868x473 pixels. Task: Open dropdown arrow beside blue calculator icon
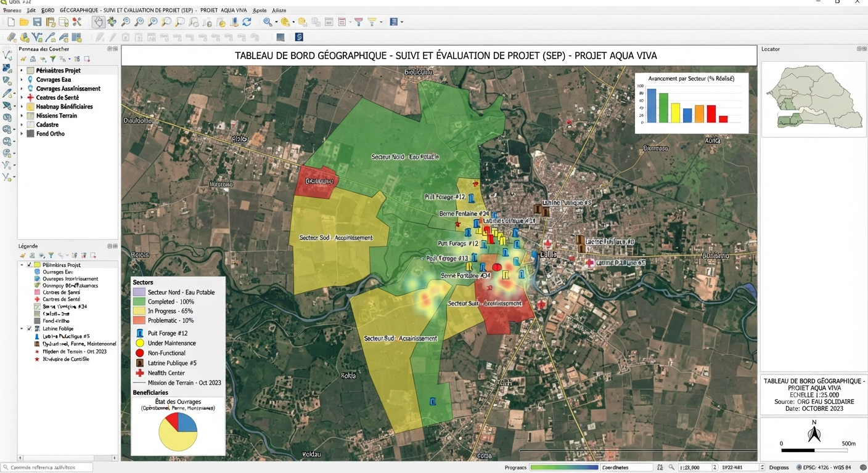(402, 22)
